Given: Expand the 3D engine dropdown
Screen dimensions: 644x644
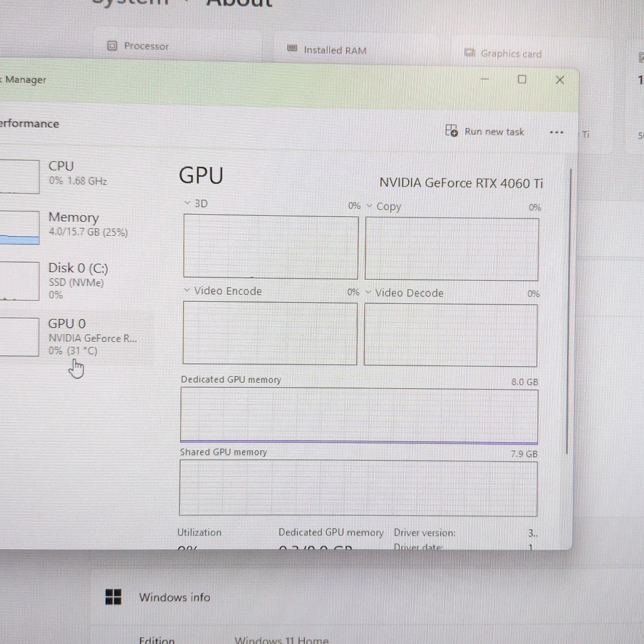Looking at the screenshot, I should click(187, 203).
